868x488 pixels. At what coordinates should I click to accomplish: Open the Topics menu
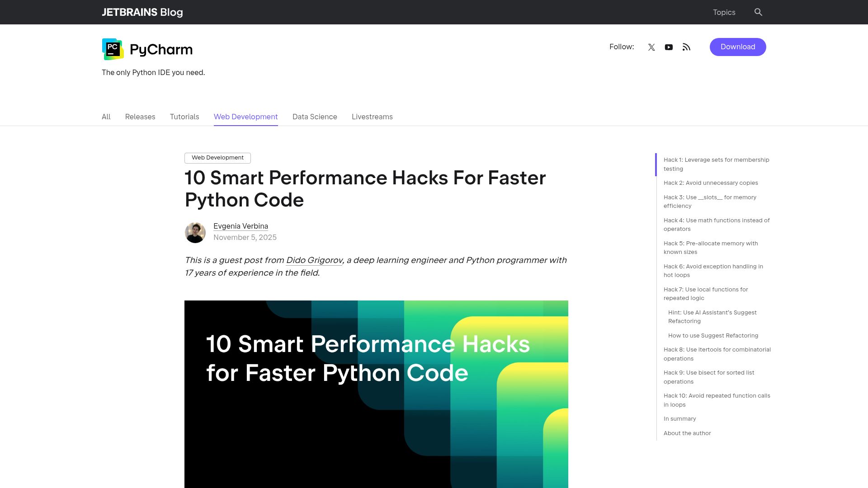[724, 12]
